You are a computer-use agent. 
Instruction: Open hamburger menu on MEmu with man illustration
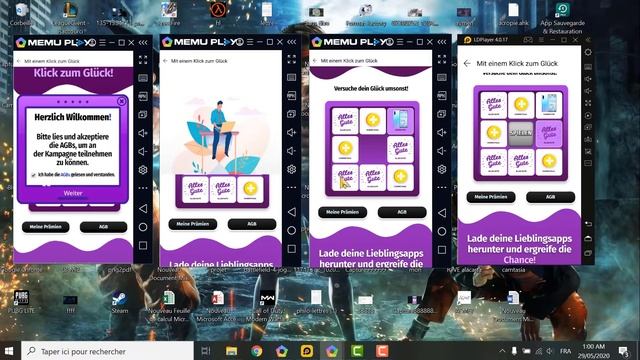pos(250,42)
